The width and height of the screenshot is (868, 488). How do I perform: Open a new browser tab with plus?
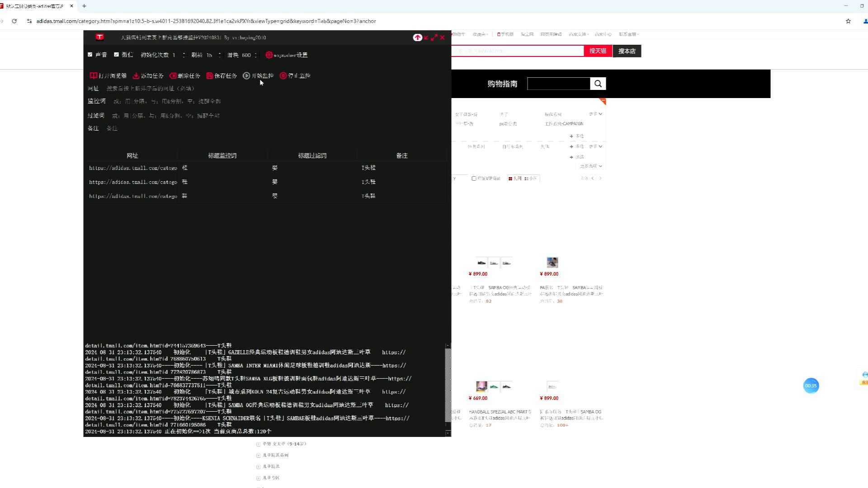(x=84, y=6)
